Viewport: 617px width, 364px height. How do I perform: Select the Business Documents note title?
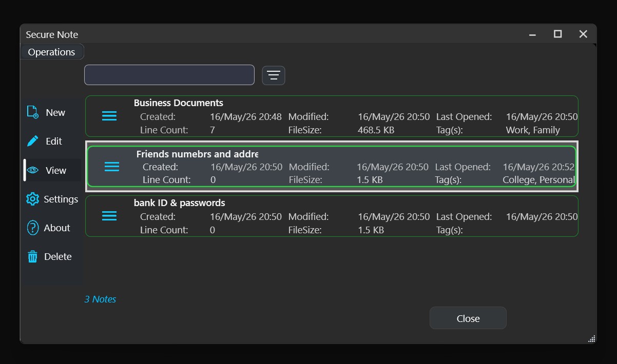pos(179,103)
